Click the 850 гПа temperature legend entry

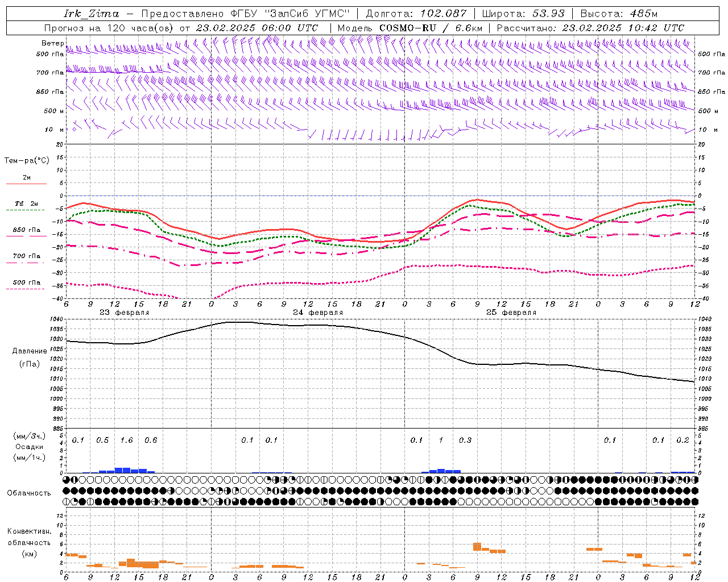point(27,230)
